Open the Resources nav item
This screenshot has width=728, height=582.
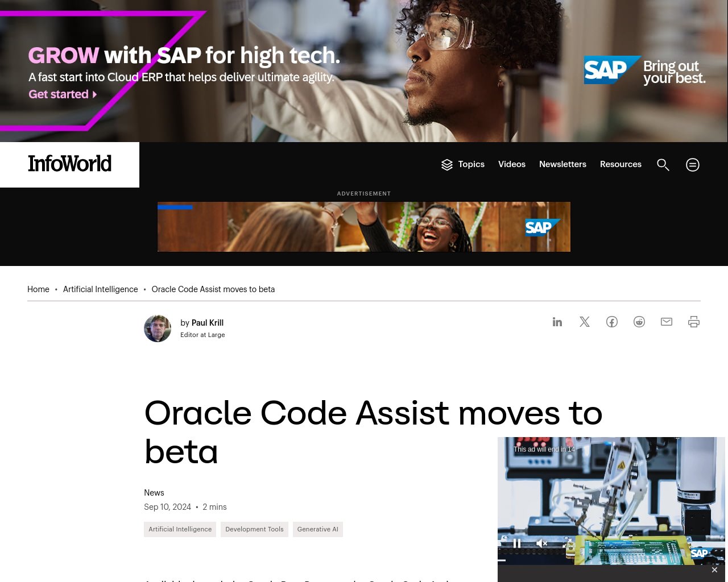point(621,164)
